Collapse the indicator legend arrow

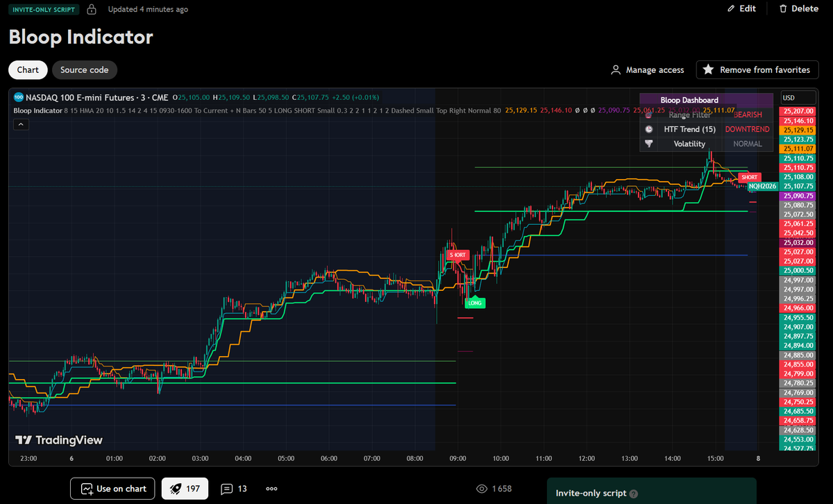[21, 124]
